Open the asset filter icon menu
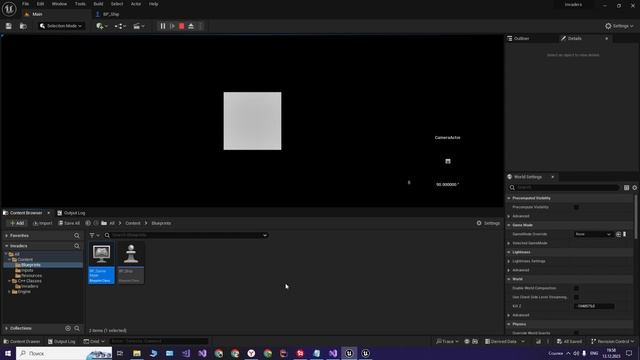 coord(94,235)
